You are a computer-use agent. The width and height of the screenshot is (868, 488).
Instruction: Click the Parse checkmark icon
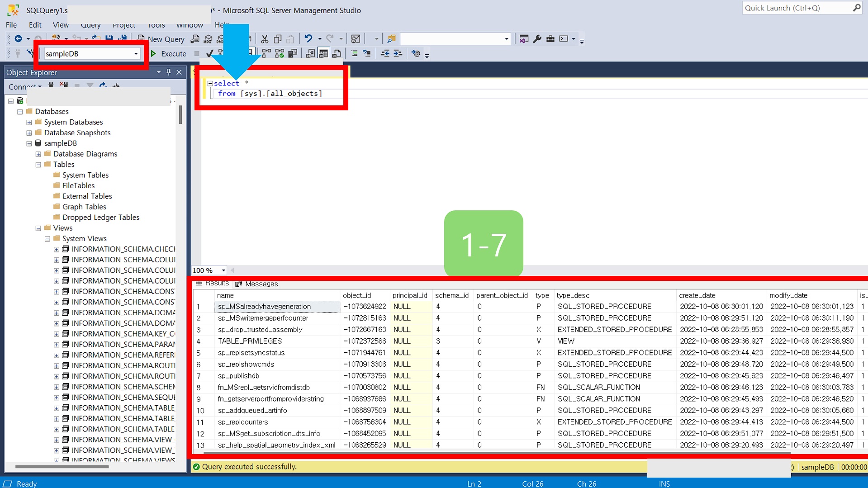(x=209, y=53)
